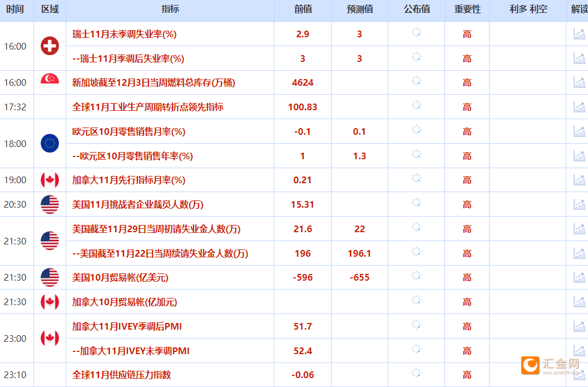Viewport: 588px width, 387px height.
Task: Click the US flag beside 美国10月贸易帐
Action: click(x=49, y=277)
